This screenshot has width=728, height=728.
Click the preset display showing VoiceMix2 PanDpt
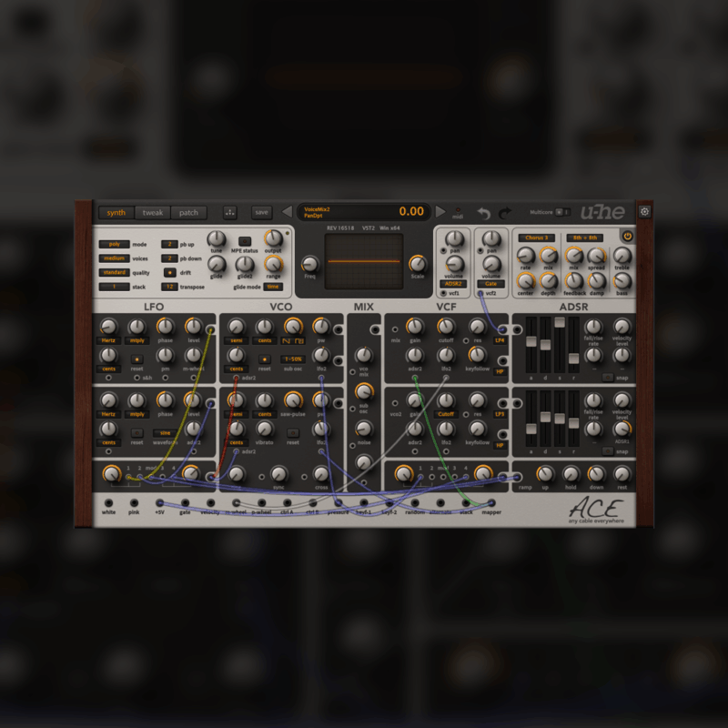tap(363, 212)
